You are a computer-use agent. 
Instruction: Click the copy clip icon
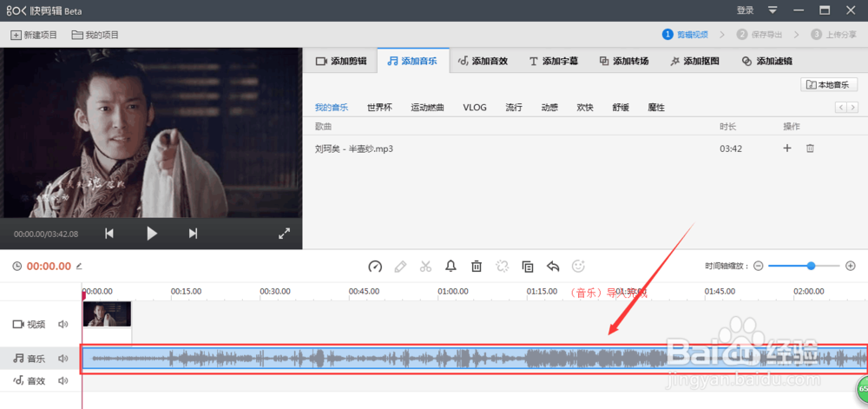(x=528, y=267)
